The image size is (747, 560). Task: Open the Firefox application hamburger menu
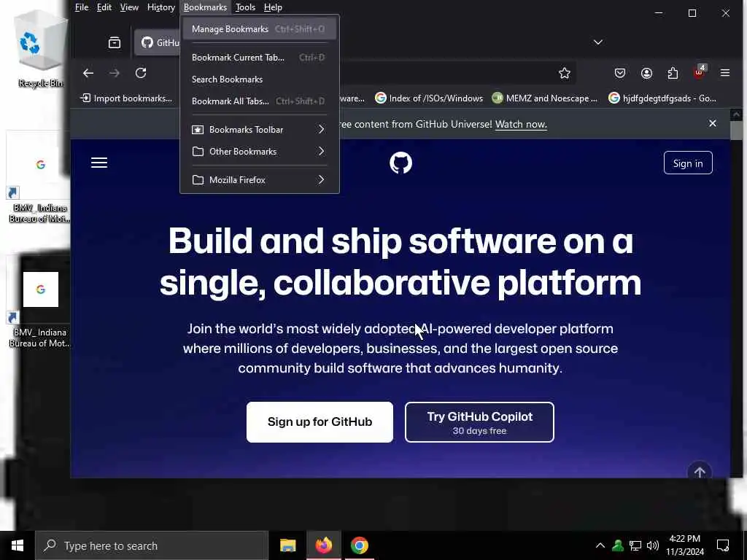(x=725, y=73)
